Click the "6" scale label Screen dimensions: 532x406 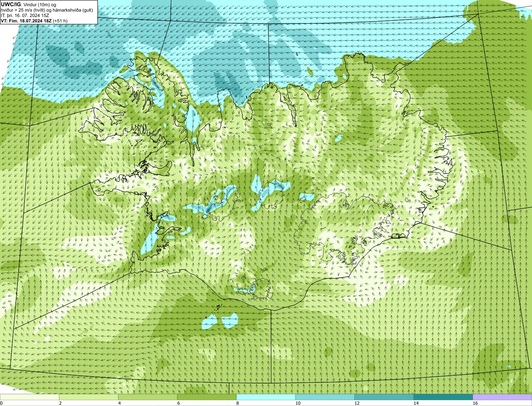tap(178, 403)
